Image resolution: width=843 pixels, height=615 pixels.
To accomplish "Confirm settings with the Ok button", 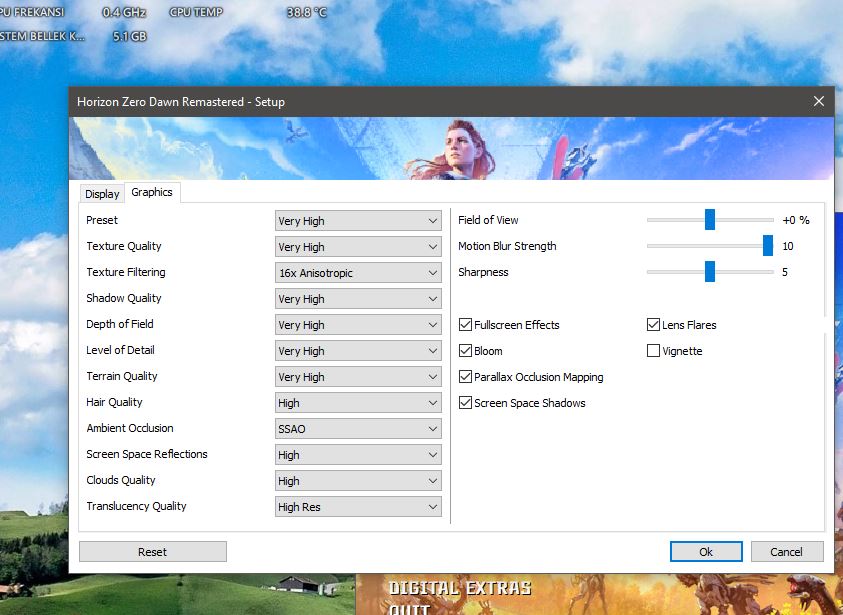I will coord(706,552).
